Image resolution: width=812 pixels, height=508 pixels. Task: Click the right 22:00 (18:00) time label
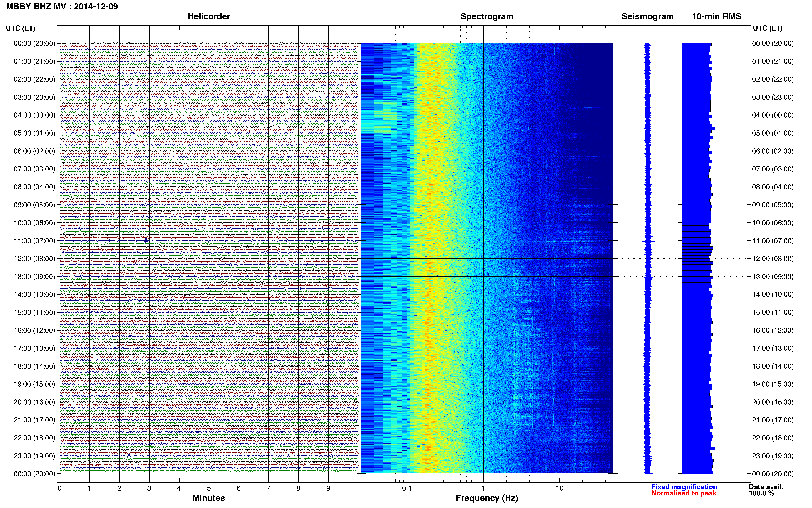point(773,438)
